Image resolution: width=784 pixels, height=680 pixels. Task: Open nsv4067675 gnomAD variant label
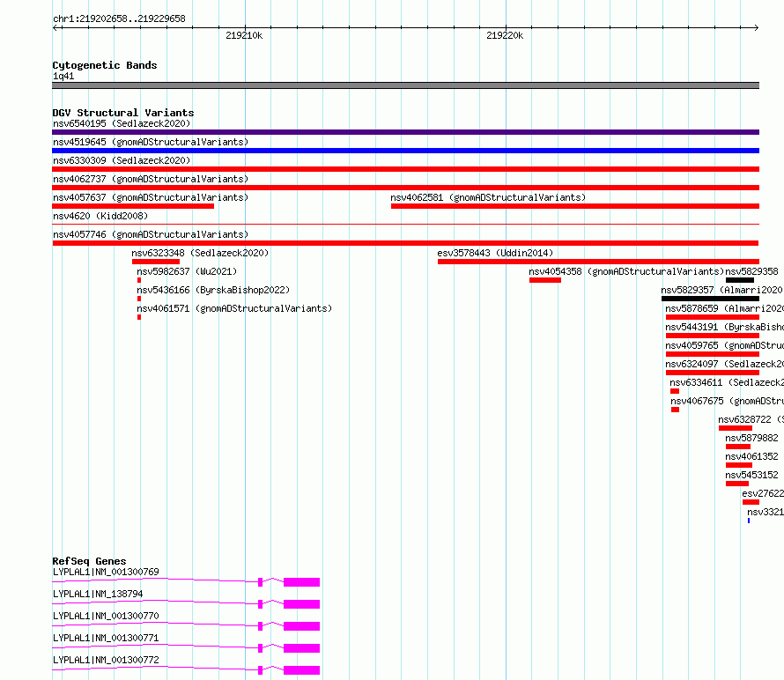pos(727,401)
